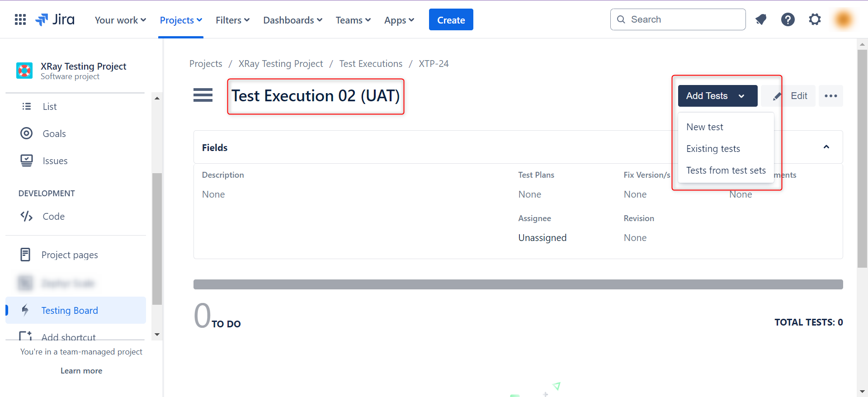
Task: Open the Add Tests dropdown button
Action: (x=717, y=96)
